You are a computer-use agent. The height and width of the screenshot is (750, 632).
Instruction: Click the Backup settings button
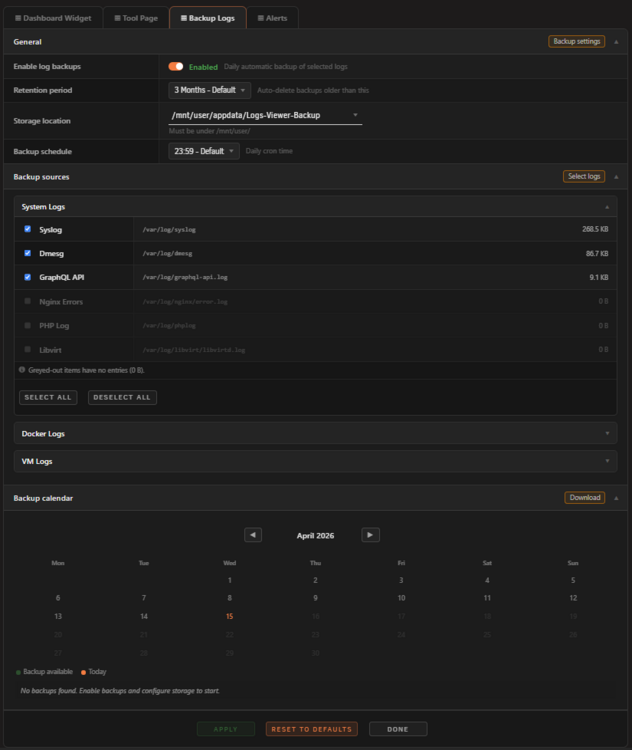point(577,42)
